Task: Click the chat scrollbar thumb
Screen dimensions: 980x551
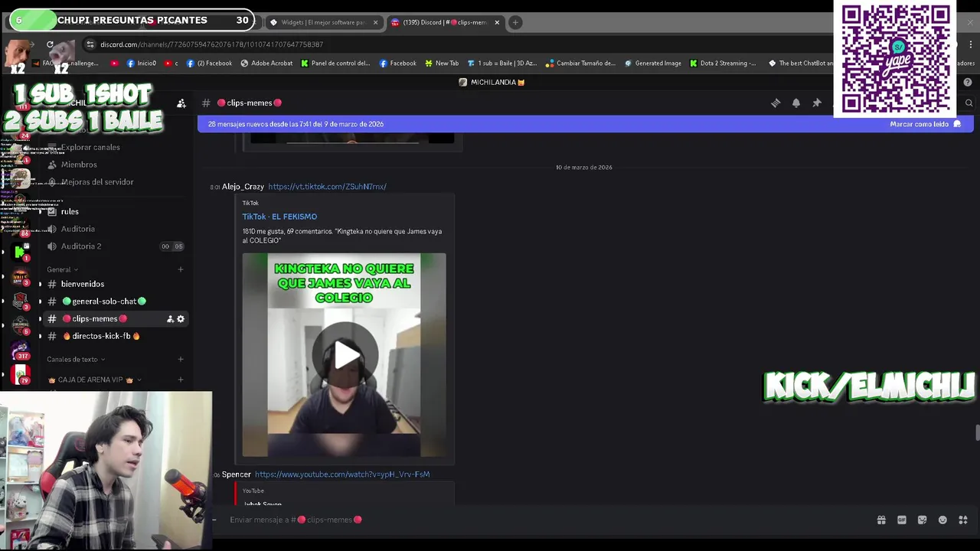Action: pyautogui.click(x=977, y=432)
